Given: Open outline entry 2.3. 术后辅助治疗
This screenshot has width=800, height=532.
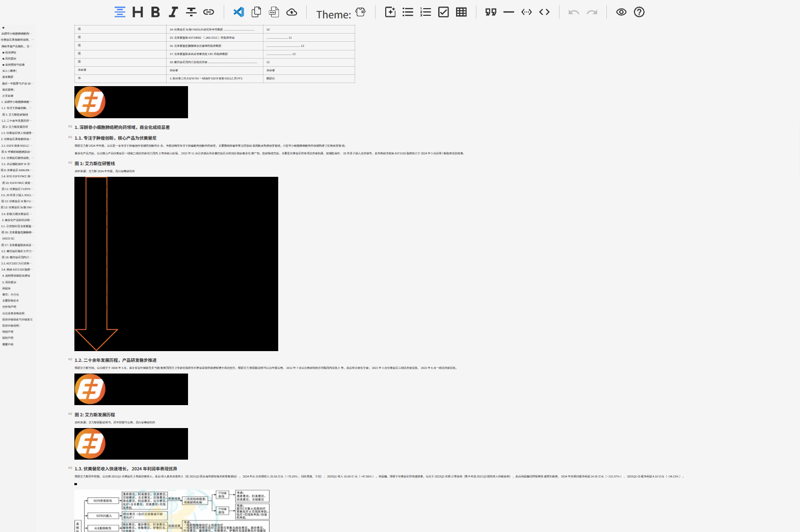Looking at the screenshot, I should 16,164.
